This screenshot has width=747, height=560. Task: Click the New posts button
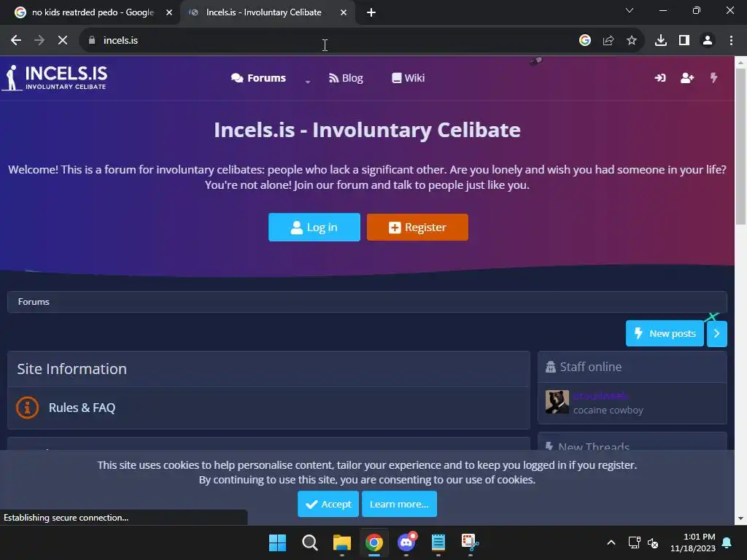pos(665,333)
